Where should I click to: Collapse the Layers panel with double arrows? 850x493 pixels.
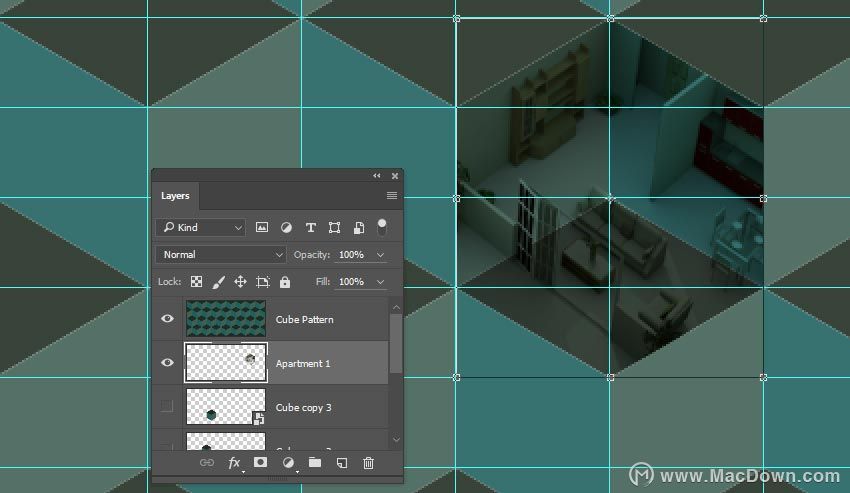377,176
